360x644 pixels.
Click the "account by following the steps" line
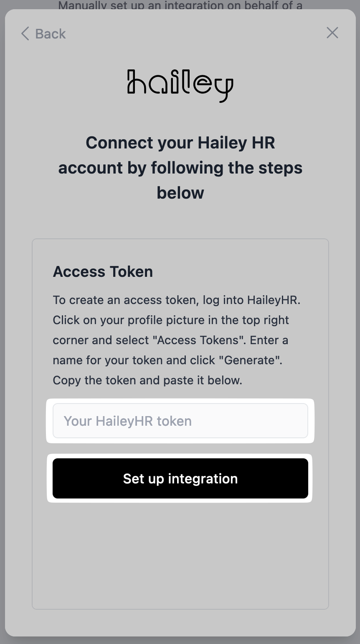(x=180, y=168)
